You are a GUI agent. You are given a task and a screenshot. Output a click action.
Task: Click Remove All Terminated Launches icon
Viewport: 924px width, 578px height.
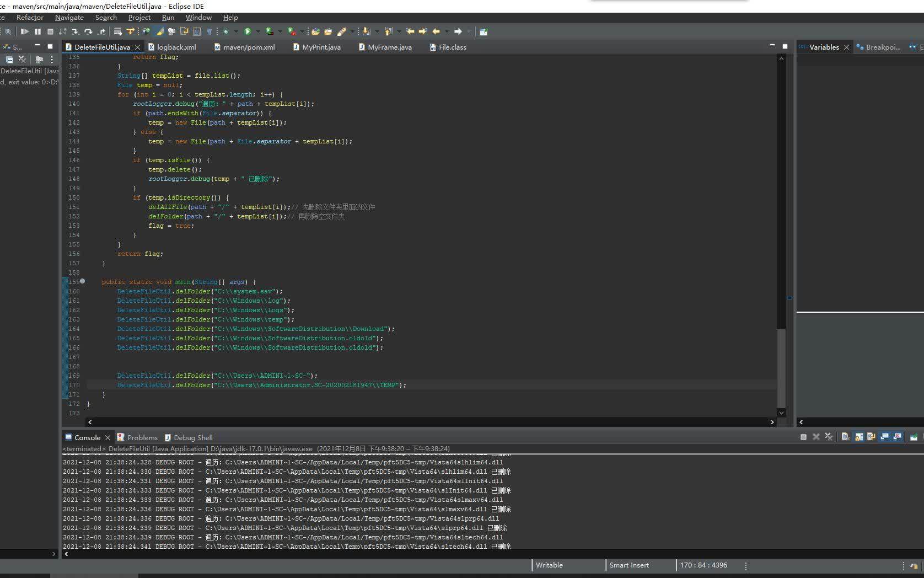(x=829, y=437)
